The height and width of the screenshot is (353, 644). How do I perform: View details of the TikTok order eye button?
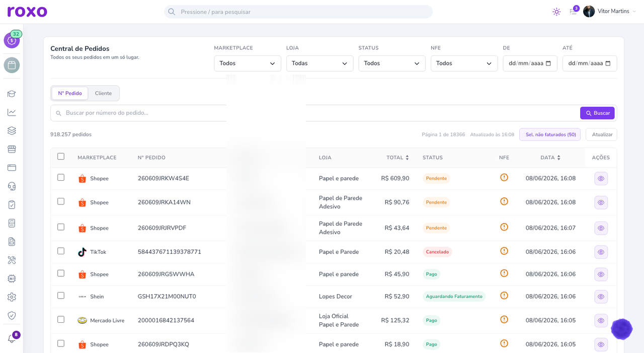pos(601,252)
